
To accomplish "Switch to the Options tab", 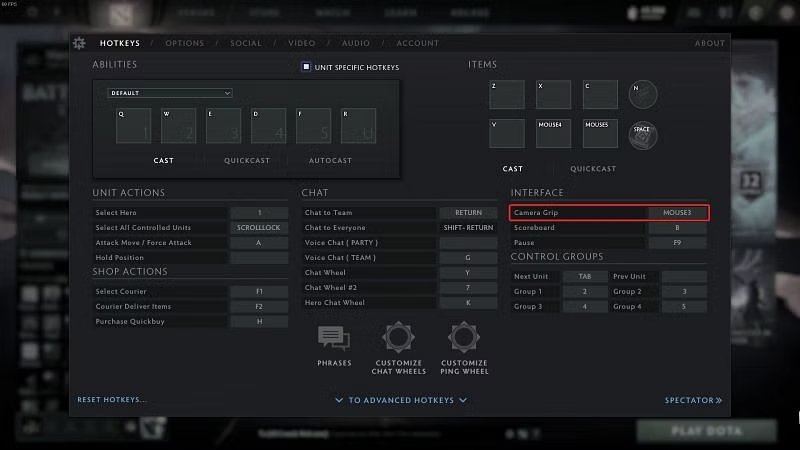I will 184,43.
